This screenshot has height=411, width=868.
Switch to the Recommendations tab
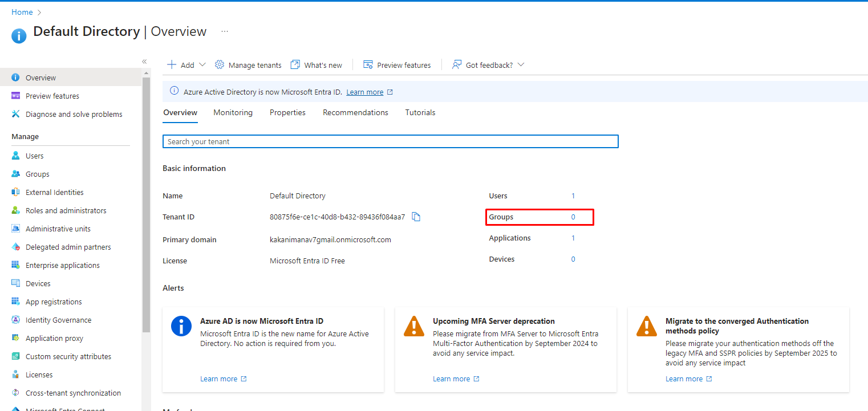point(355,112)
